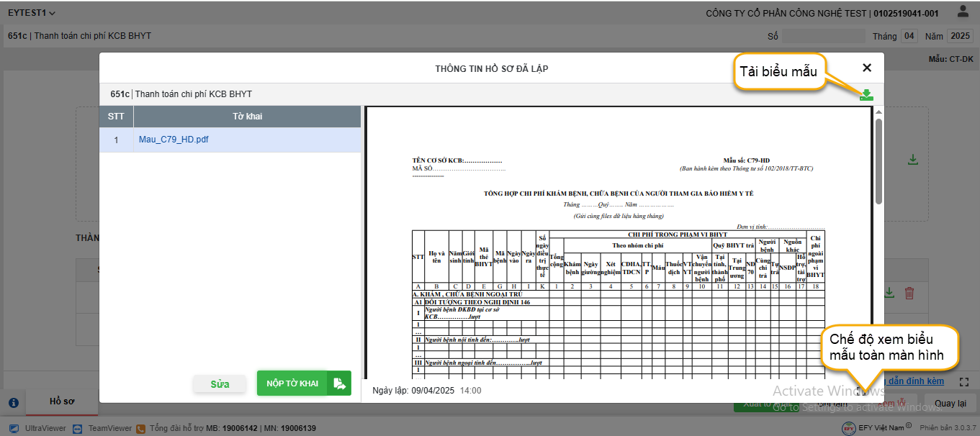Click the Sửa button

click(220, 384)
